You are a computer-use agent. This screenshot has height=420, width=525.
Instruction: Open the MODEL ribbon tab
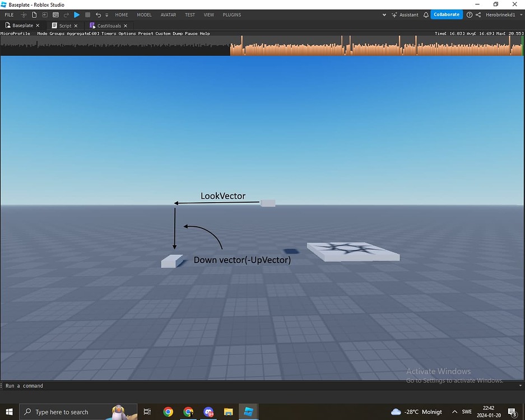[x=145, y=15]
